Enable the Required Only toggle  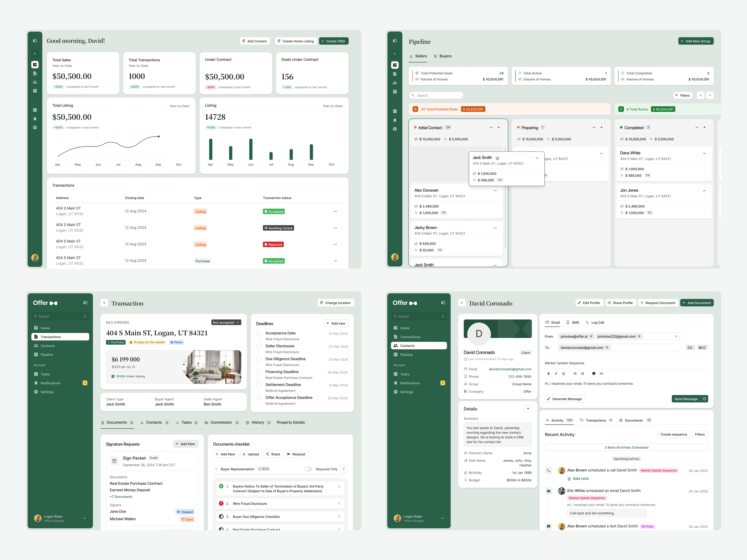tap(308, 469)
